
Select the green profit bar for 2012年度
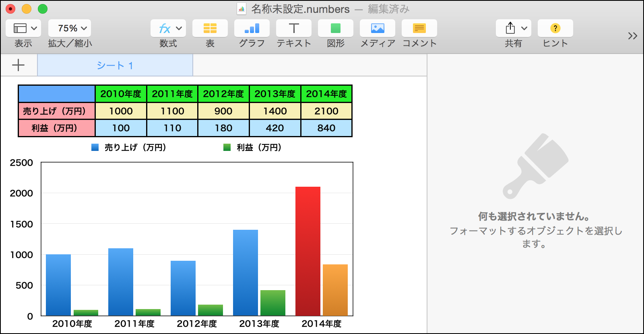click(x=211, y=310)
